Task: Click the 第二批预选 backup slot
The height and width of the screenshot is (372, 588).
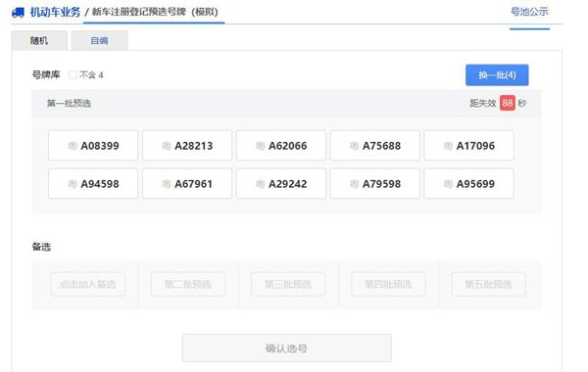Action: tap(188, 284)
